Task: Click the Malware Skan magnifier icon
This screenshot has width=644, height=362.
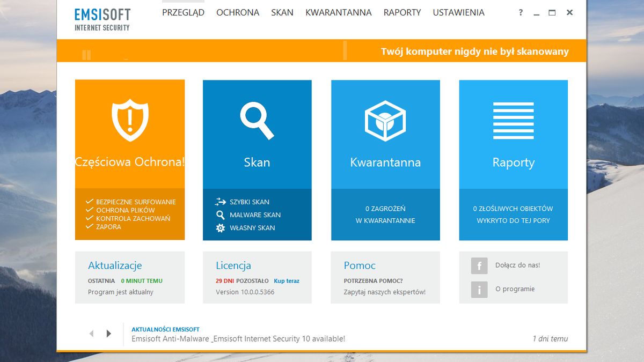Action: pos(221,215)
